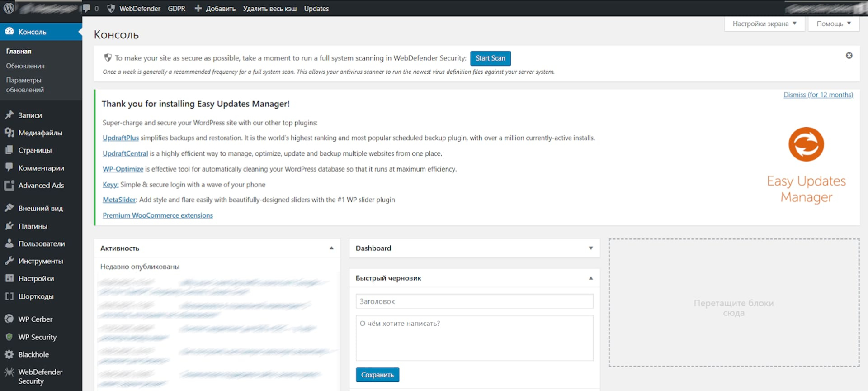The width and height of the screenshot is (868, 391).
Task: Open the UpdraftCentral link
Action: point(125,153)
